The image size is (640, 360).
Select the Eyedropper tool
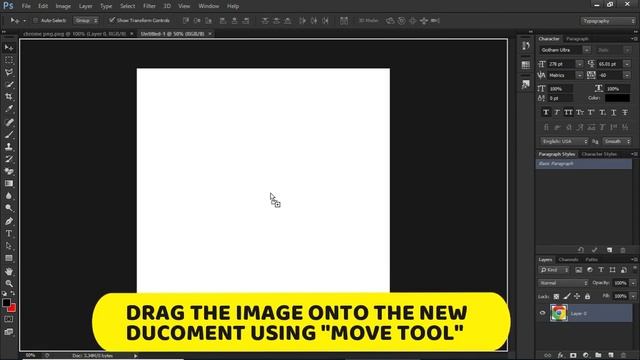click(9, 109)
